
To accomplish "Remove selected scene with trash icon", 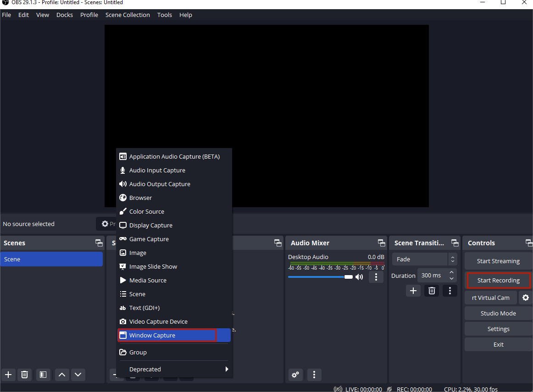I will pos(25,375).
